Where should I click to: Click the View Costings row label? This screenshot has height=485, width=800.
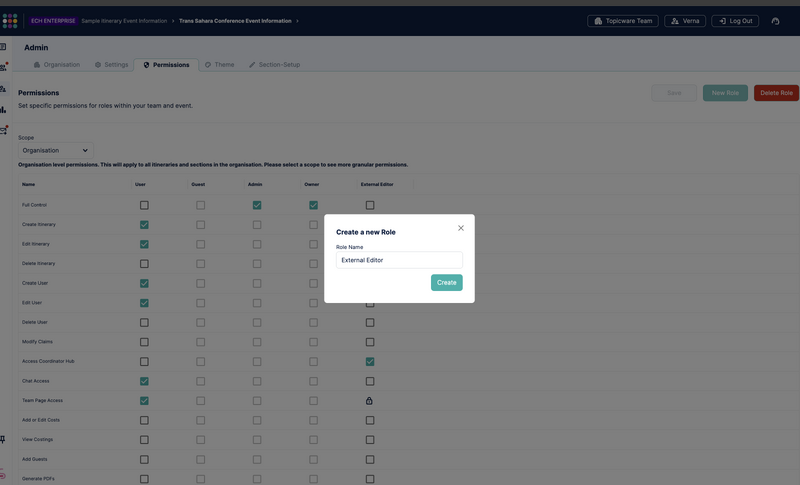click(37, 439)
